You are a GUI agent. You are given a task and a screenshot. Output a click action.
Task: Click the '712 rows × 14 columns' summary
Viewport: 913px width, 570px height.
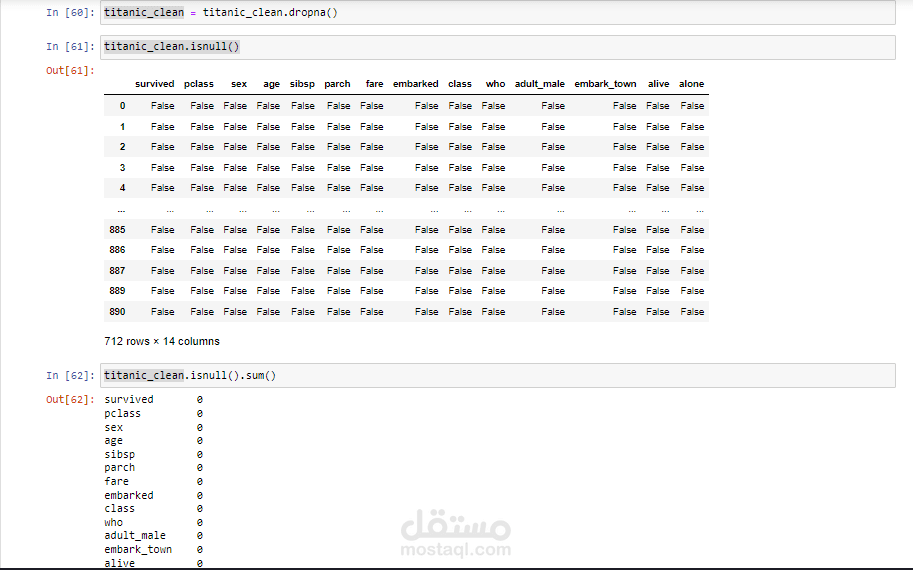coord(162,342)
